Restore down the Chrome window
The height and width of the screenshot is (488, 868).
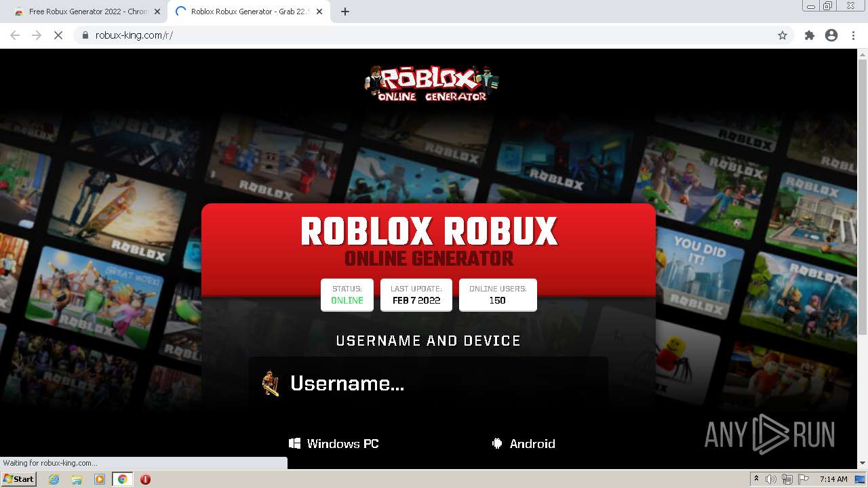[x=828, y=5]
